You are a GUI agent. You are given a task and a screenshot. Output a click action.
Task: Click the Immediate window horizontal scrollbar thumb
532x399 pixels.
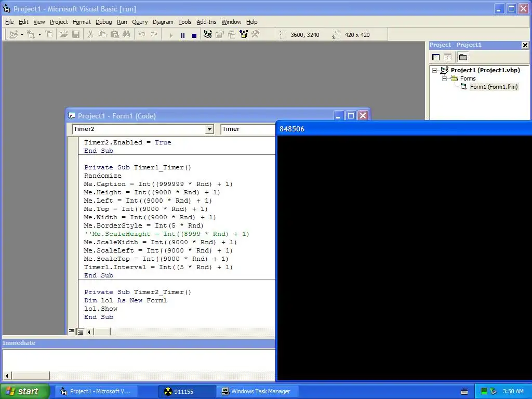click(x=31, y=376)
